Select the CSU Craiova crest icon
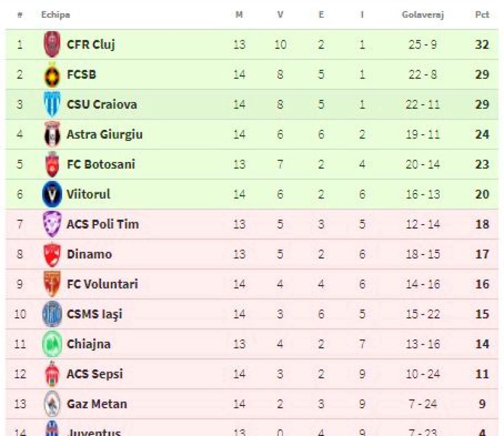The image size is (504, 436). [x=52, y=104]
